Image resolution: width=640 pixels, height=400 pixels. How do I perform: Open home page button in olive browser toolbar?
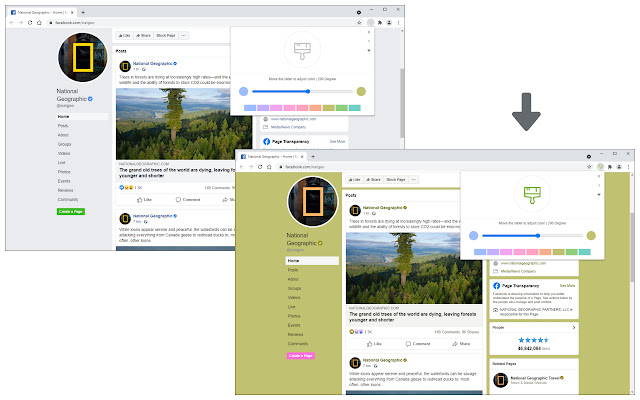[x=269, y=167]
